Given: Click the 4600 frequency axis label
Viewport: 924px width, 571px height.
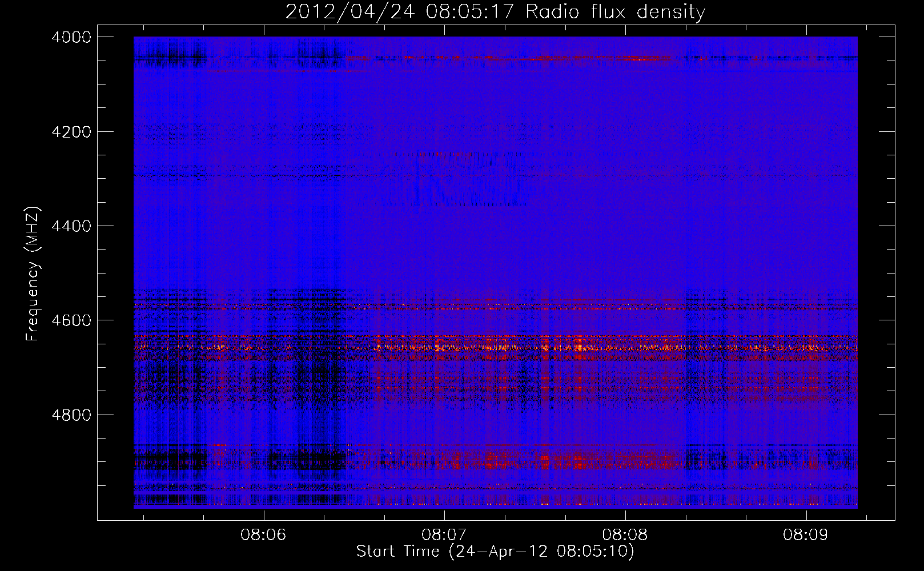Looking at the screenshot, I should click(x=71, y=320).
